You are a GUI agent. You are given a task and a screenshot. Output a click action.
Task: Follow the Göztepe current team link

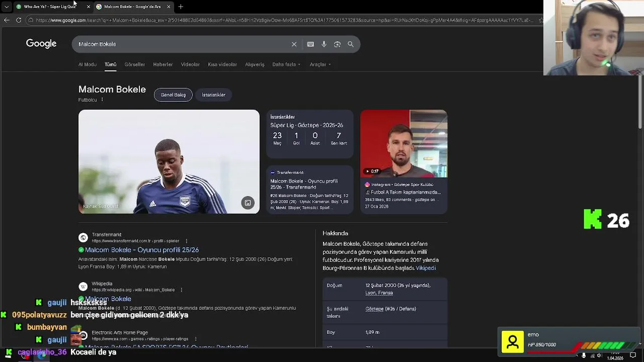[x=374, y=309]
